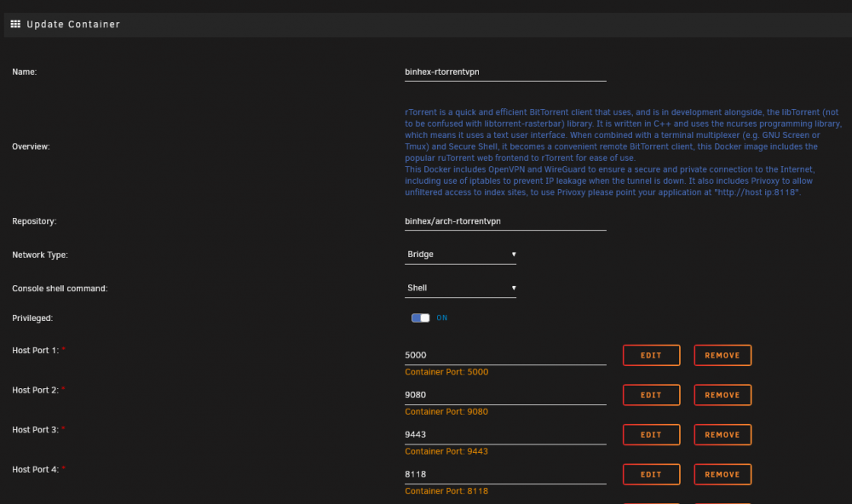852x504 pixels.
Task: Click the Host Port 3 field 9443
Action: tap(505, 434)
